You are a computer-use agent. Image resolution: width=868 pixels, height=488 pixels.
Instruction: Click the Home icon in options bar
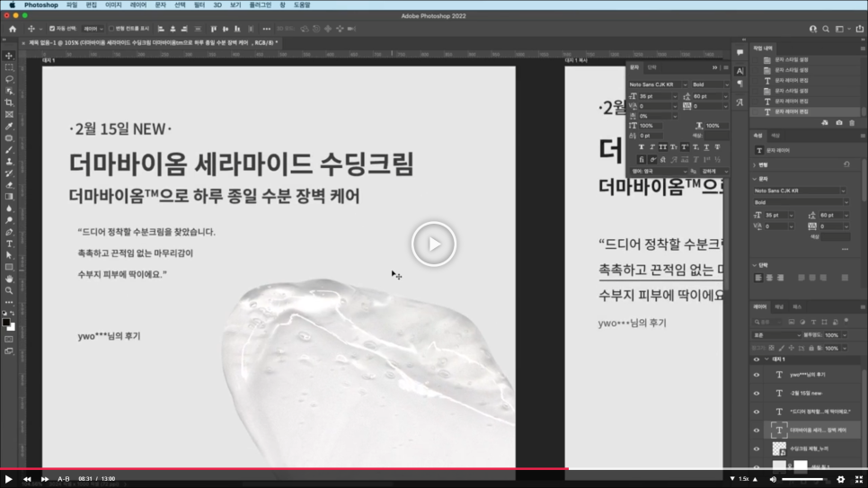tap(13, 29)
